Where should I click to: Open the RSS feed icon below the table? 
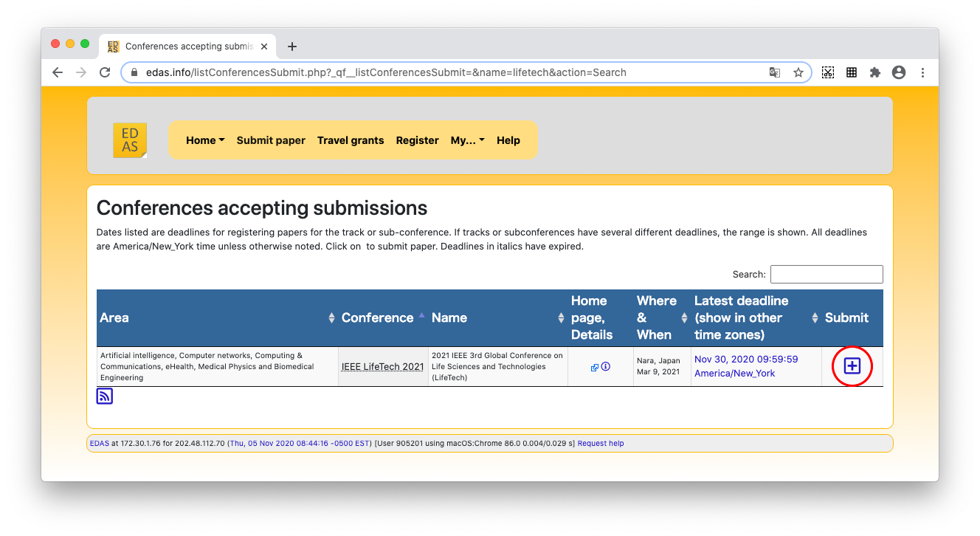pos(105,396)
